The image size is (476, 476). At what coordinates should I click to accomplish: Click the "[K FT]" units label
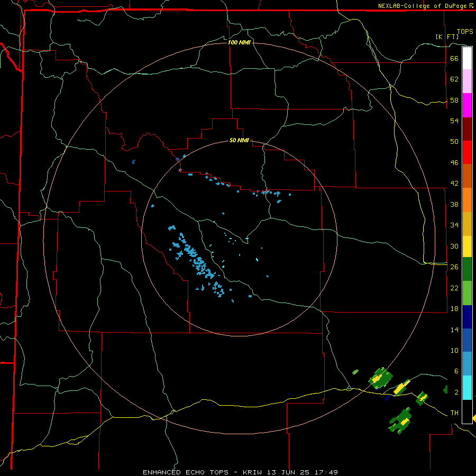point(447,36)
